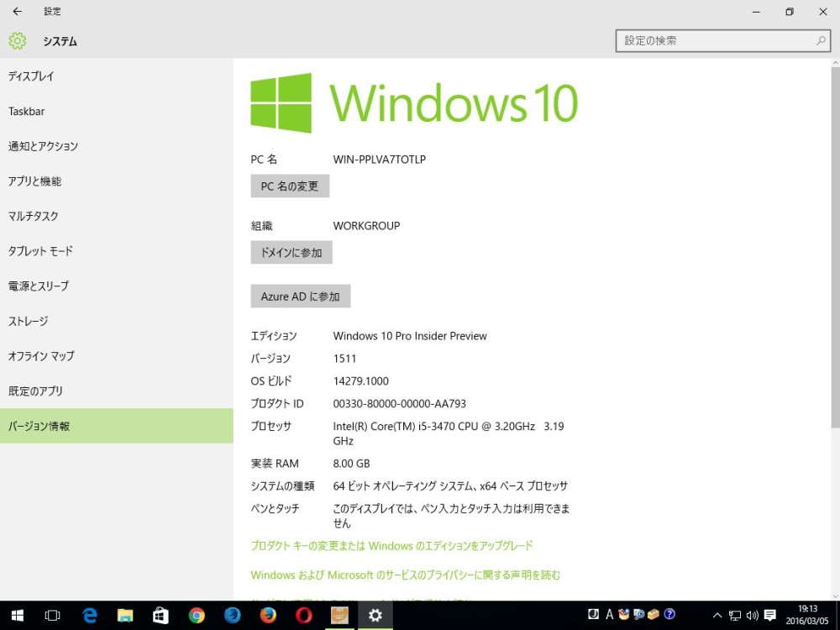Select ディスプレイ in the sidebar
The height and width of the screenshot is (630, 840).
31,76
